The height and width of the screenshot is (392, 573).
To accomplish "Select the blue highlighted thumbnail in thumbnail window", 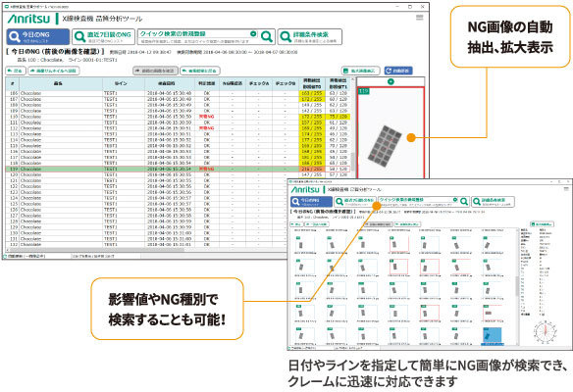I will pyautogui.click(x=493, y=336).
